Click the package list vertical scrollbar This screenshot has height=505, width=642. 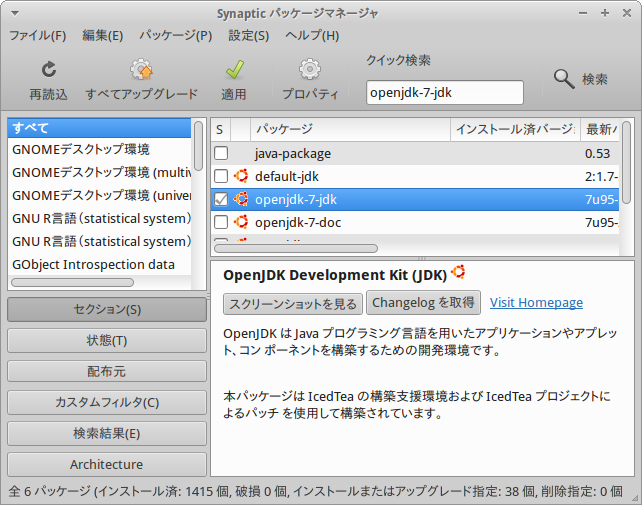tap(626, 162)
